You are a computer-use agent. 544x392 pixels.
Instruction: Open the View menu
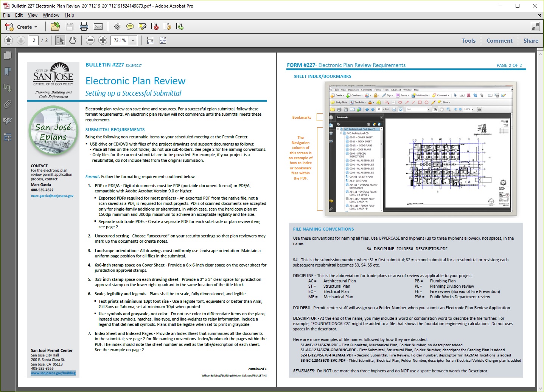click(x=33, y=15)
